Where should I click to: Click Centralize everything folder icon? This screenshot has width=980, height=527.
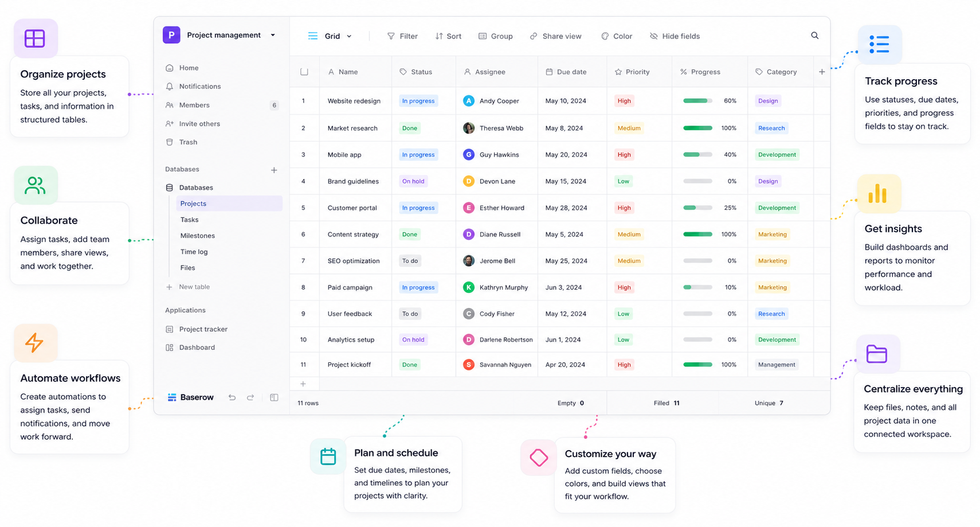pyautogui.click(x=877, y=354)
